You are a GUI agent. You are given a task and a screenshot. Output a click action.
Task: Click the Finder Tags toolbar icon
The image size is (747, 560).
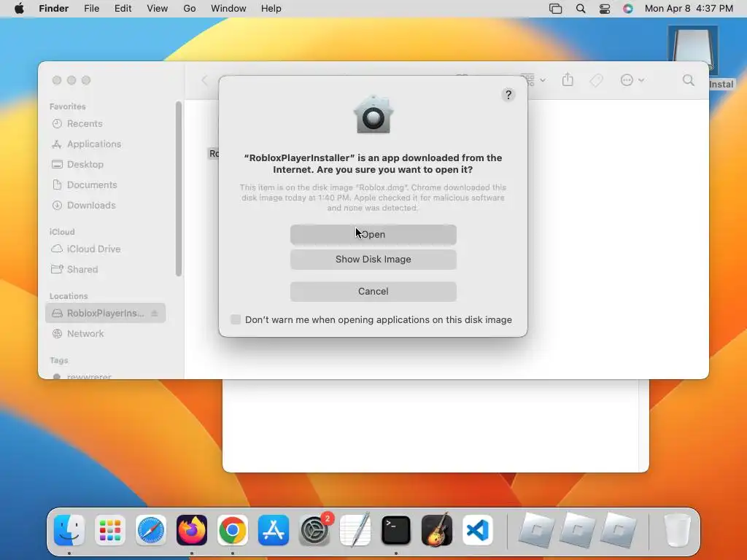pos(597,80)
